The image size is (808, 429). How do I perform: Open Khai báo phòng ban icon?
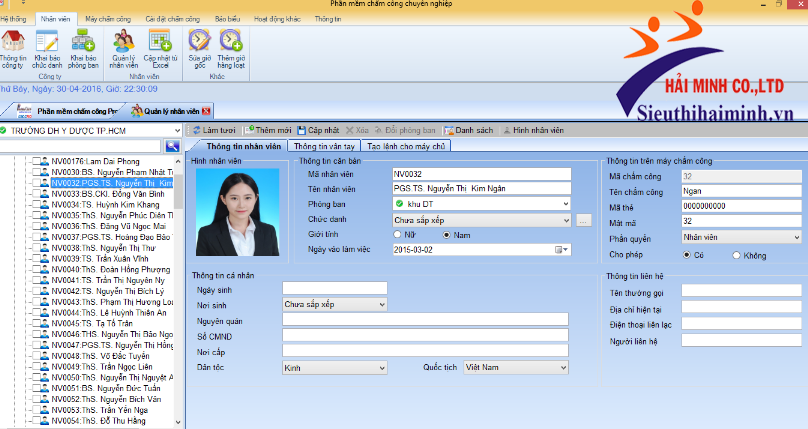(83, 47)
